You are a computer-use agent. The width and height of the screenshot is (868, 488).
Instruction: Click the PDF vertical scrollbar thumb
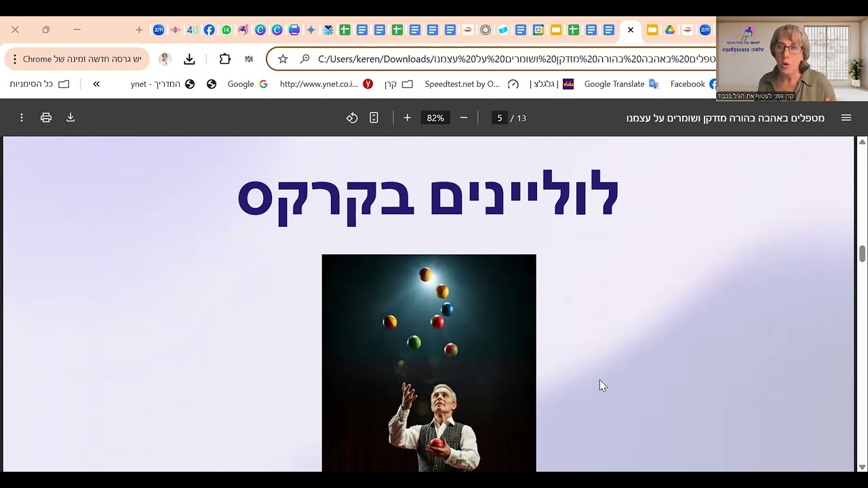(862, 254)
